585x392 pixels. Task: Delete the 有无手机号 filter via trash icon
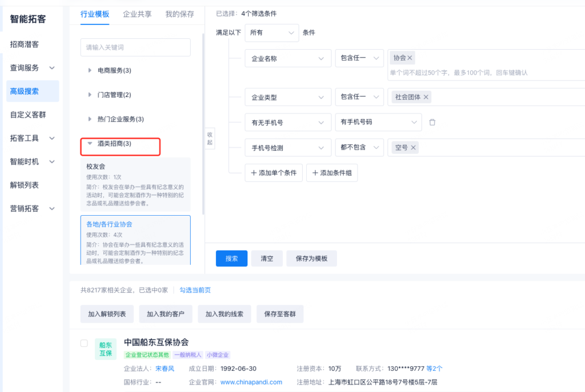tap(432, 122)
